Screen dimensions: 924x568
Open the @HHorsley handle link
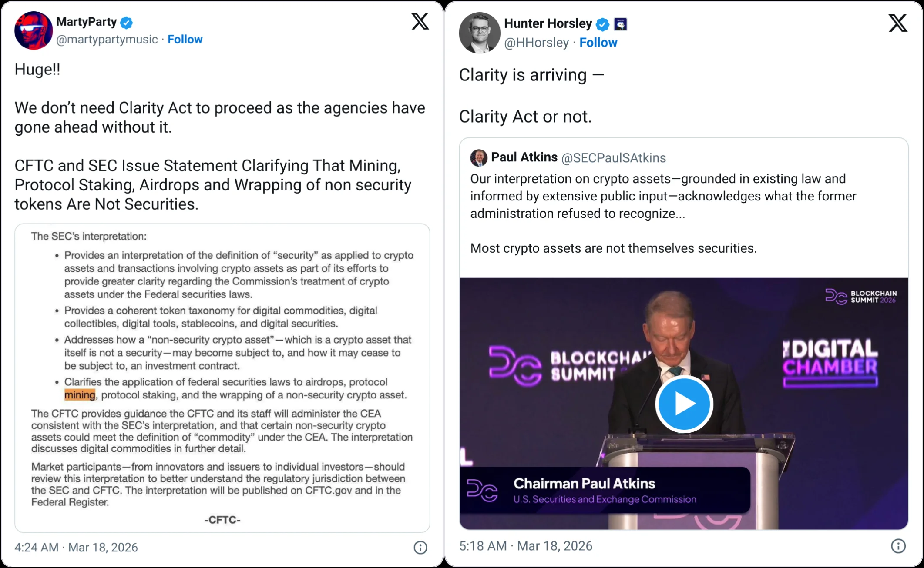(536, 43)
